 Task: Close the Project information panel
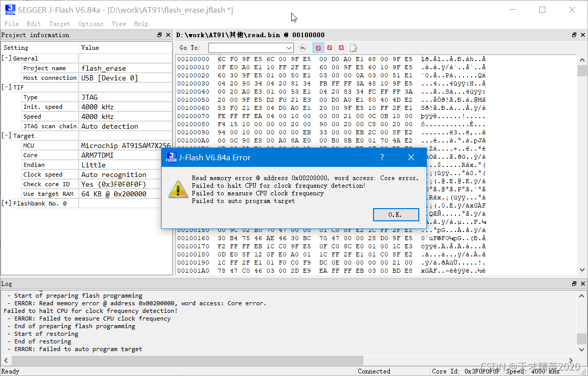(x=168, y=35)
